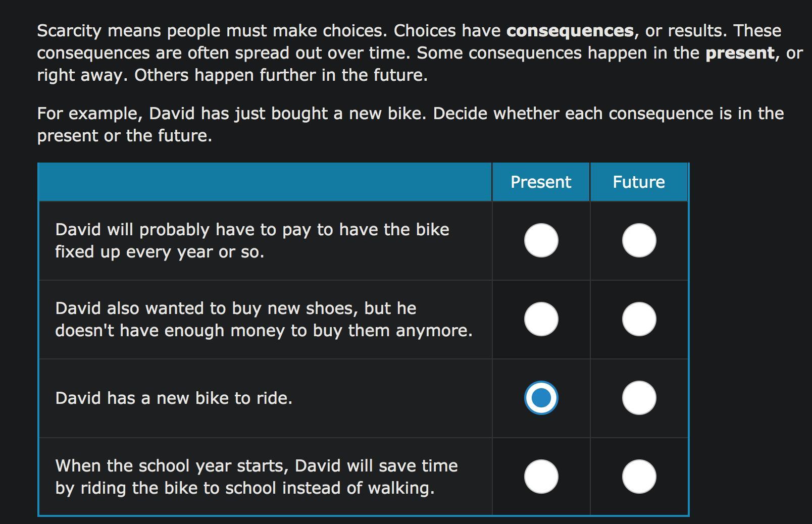Image resolution: width=812 pixels, height=524 pixels.
Task: Pick Future for the school year row
Action: pos(639,477)
